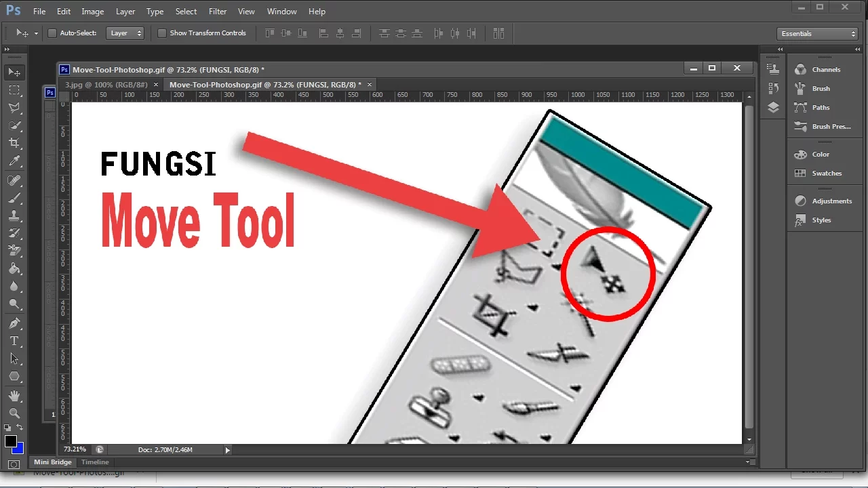The image size is (868, 488).
Task: Expand the tools panel double-arrow
Action: tap(7, 49)
